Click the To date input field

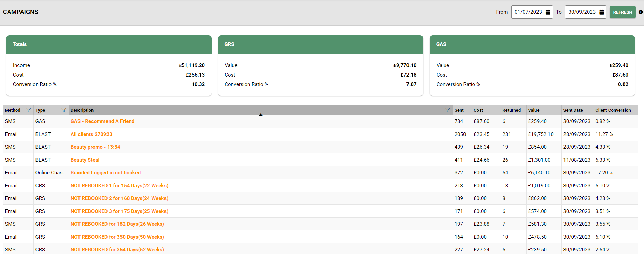582,12
